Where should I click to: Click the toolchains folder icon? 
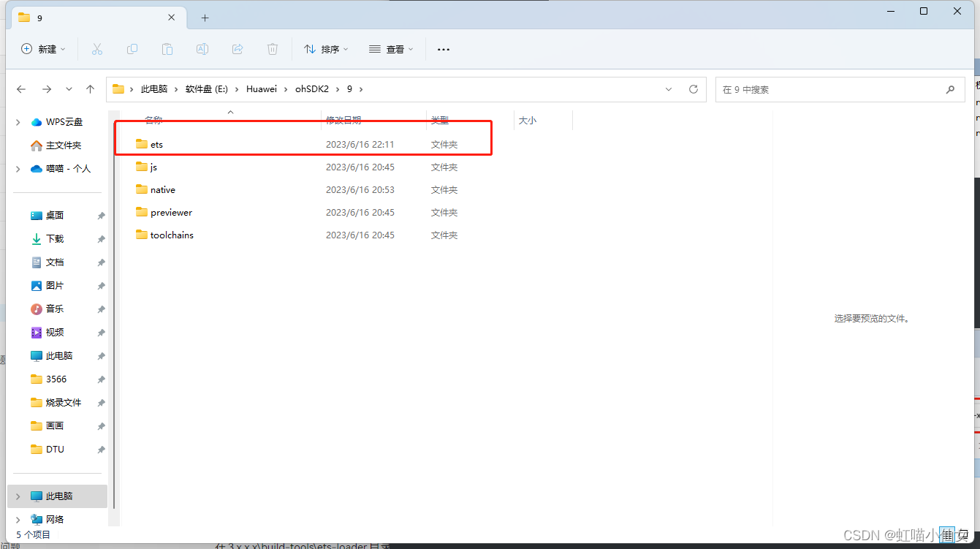click(x=142, y=235)
